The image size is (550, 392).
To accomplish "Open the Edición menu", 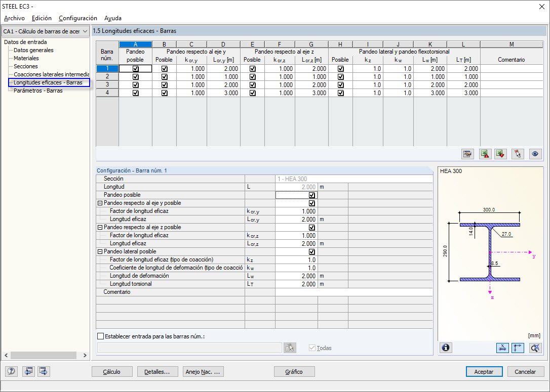I will [x=42, y=18].
